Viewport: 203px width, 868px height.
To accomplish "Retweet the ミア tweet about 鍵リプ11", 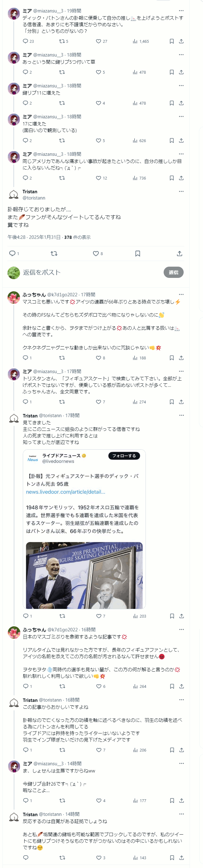I will [x=62, y=103].
